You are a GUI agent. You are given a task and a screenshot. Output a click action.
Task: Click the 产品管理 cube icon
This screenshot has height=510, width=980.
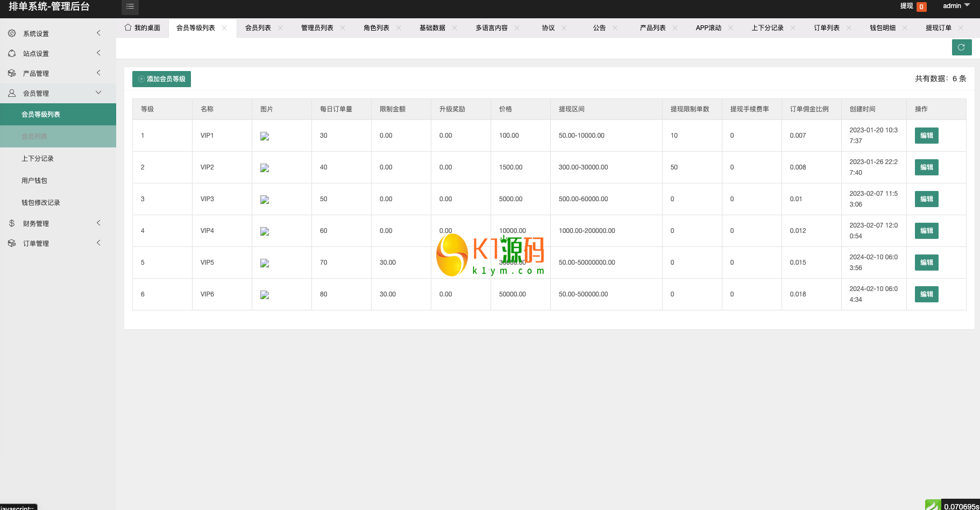click(12, 73)
